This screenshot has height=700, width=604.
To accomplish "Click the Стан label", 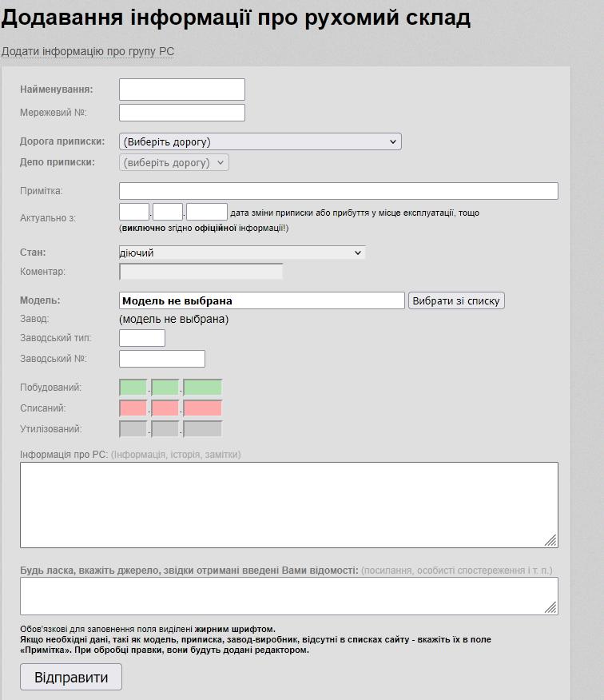I will point(33,253).
